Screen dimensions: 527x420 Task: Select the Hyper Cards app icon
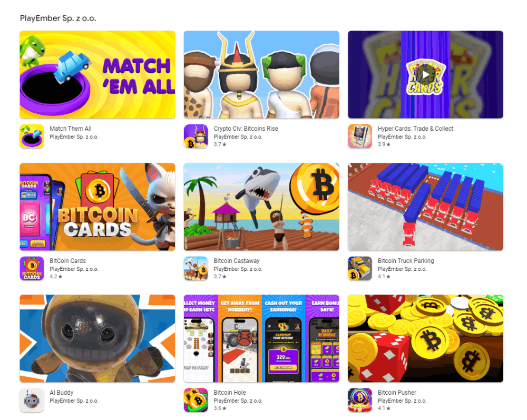tap(360, 136)
